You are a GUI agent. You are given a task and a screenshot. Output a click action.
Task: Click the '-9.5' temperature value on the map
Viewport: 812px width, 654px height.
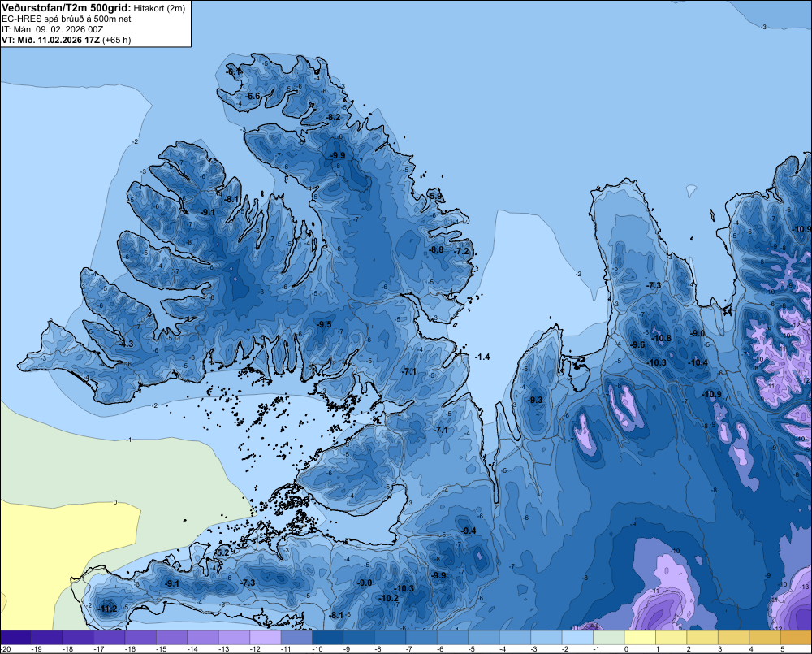(x=324, y=324)
